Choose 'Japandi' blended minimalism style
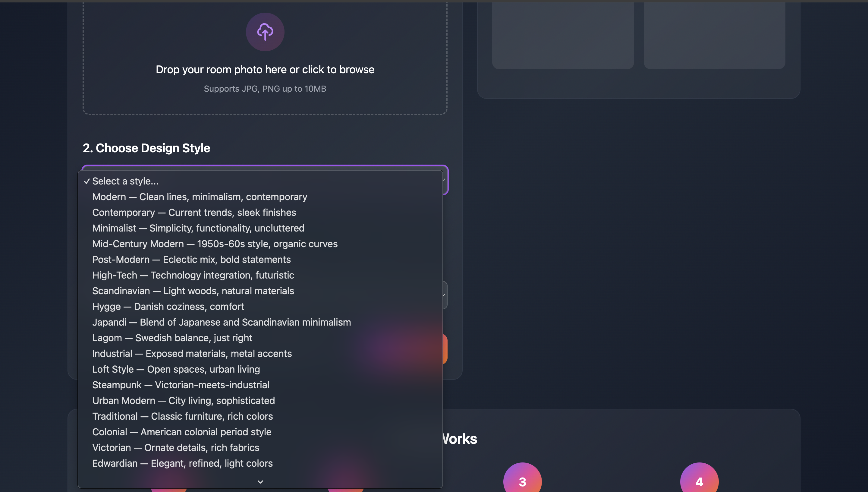The height and width of the screenshot is (492, 868). click(x=222, y=322)
